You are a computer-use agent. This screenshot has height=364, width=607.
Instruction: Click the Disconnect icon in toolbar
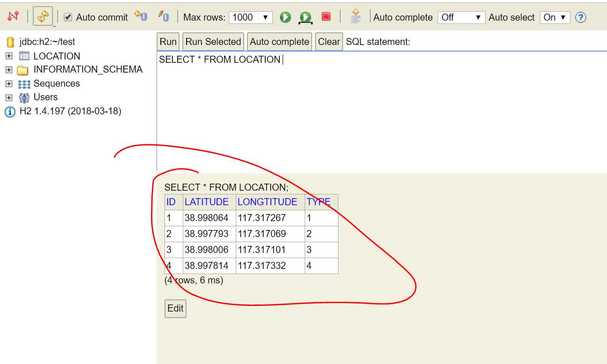click(x=13, y=16)
